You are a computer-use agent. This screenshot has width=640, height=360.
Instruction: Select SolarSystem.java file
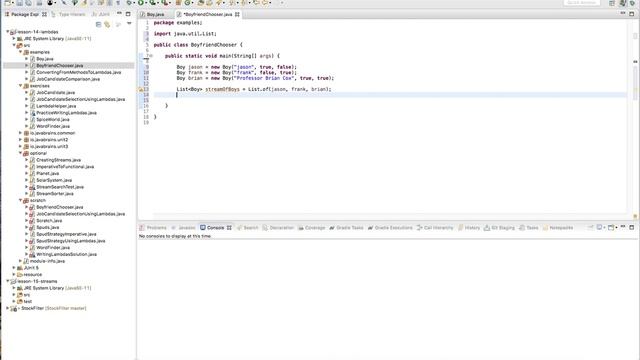54,180
